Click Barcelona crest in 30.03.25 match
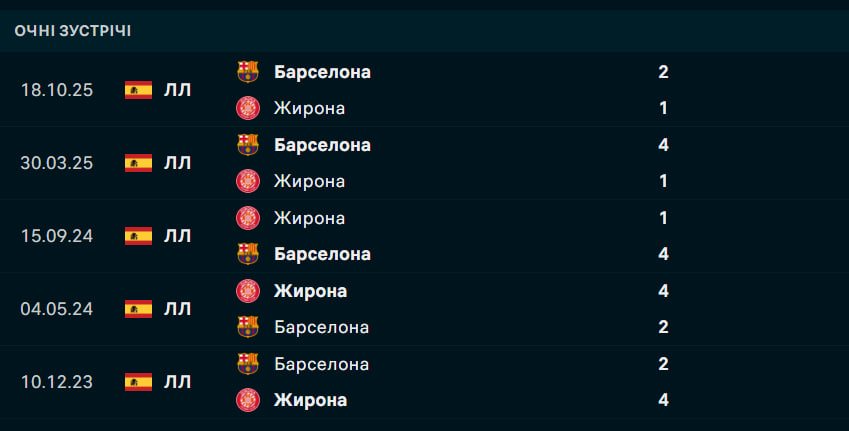The height and width of the screenshot is (431, 849). (x=247, y=145)
